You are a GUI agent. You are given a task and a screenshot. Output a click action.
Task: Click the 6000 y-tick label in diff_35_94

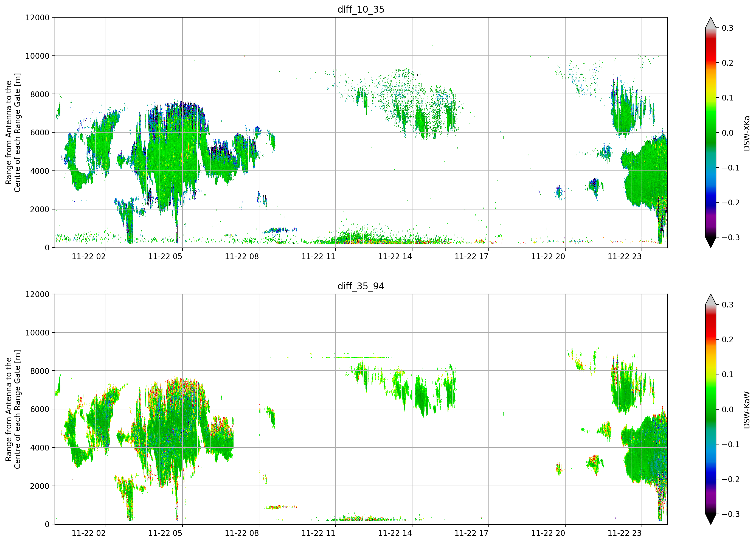coord(40,409)
